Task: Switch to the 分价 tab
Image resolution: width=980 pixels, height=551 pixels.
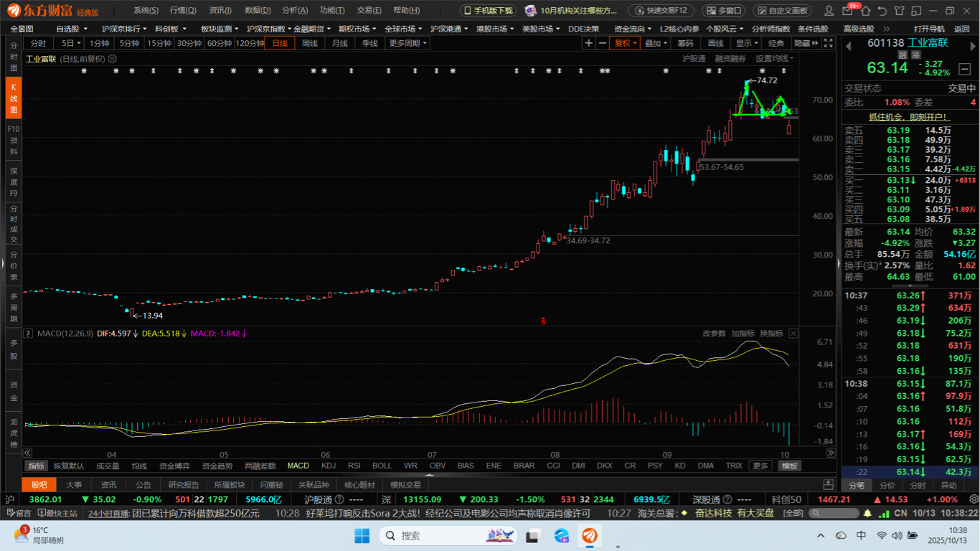Action: click(887, 485)
